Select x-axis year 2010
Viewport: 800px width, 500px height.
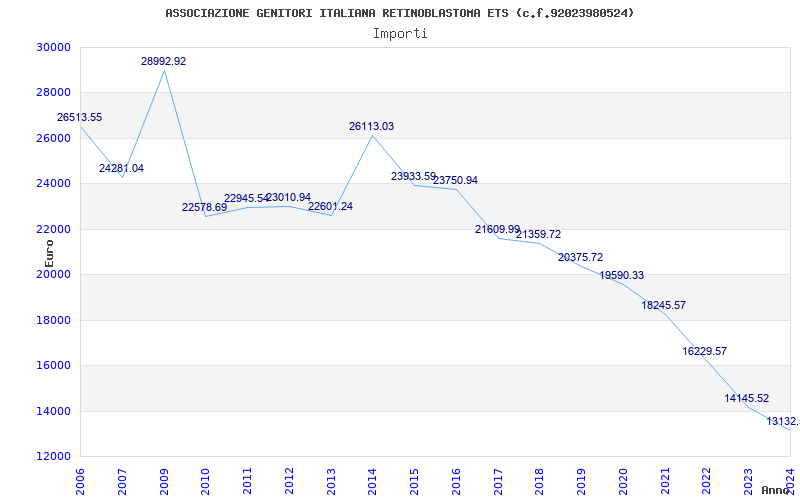pos(206,481)
